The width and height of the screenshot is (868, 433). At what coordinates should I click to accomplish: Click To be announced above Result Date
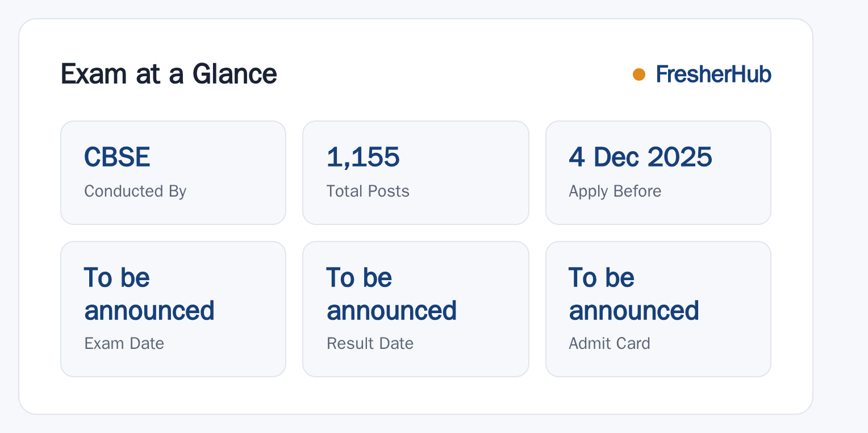click(391, 294)
